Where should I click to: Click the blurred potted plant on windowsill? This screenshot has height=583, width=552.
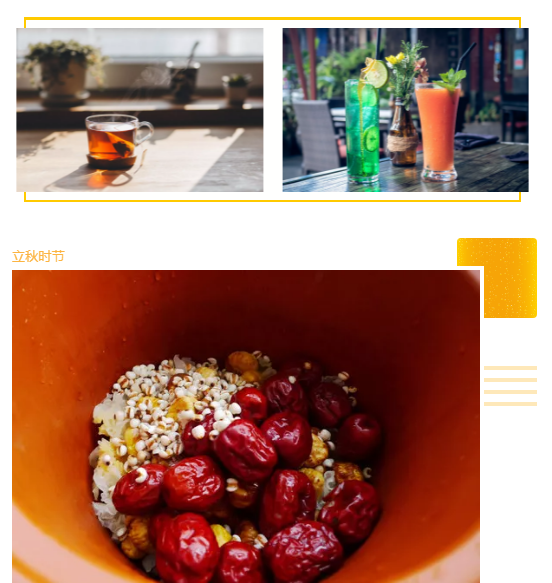coord(64,73)
